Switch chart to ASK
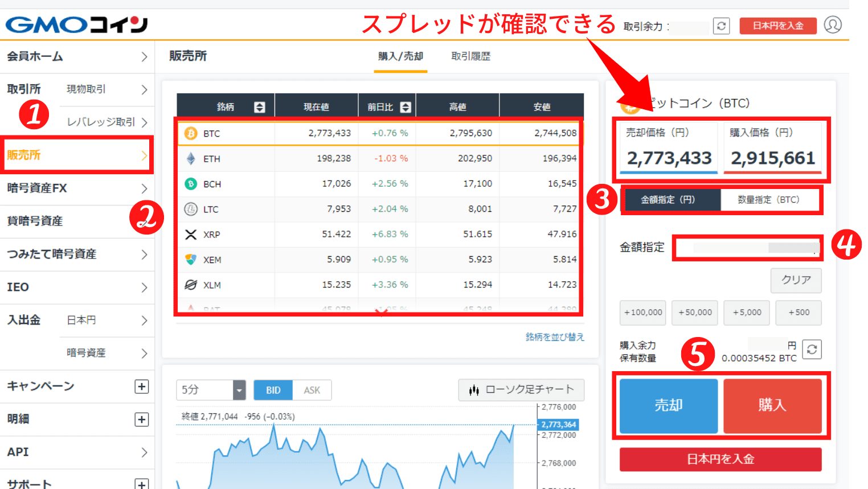Screen dimensions: 868x489 (x=312, y=390)
